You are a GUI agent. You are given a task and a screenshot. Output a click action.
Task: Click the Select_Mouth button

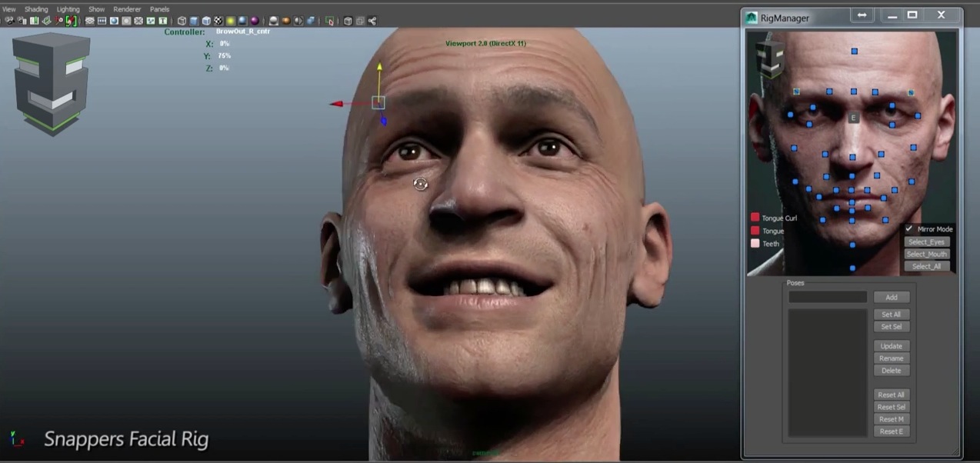927,254
